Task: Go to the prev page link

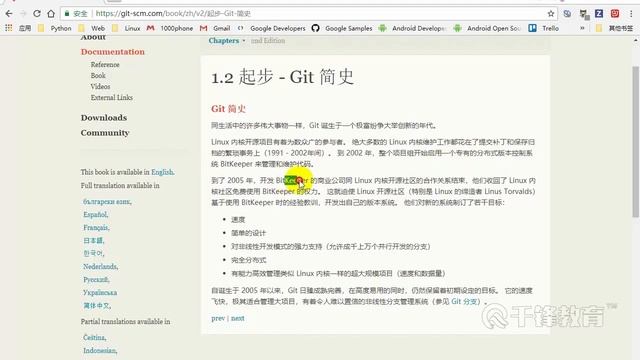Action: [x=218, y=318]
